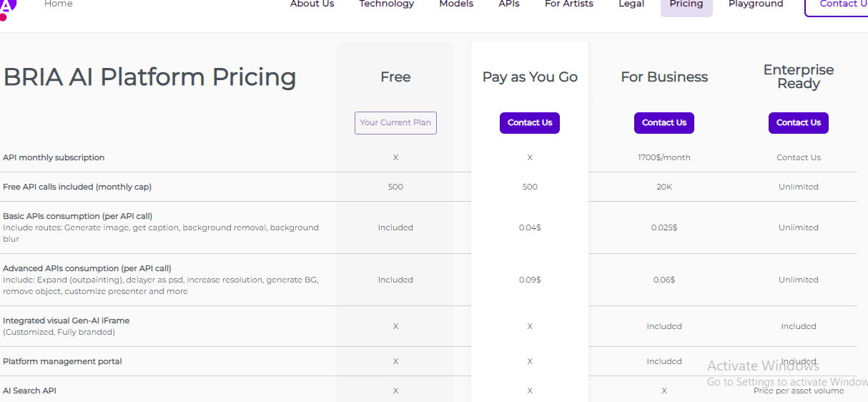Click the 1700$/month price cell
The height and width of the screenshot is (402, 868).
[x=664, y=157]
